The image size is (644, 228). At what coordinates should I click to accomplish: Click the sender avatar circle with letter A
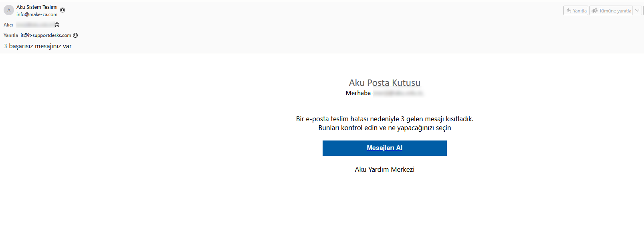(x=9, y=10)
